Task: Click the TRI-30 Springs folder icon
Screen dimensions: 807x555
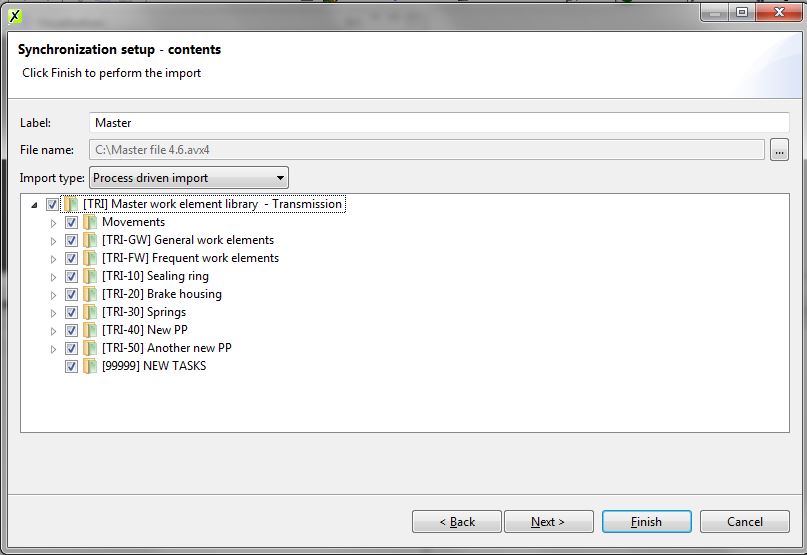Action: 90,312
